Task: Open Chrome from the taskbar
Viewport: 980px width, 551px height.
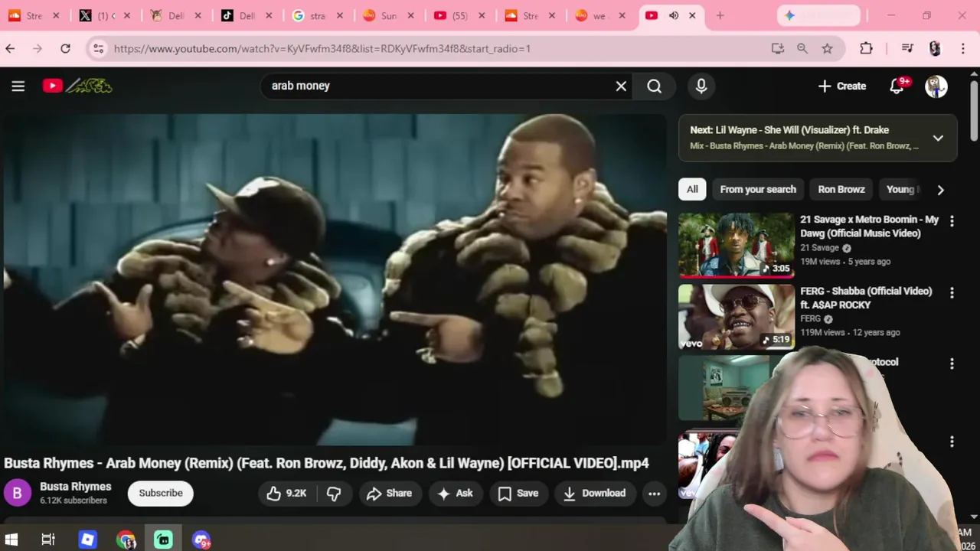Action: pyautogui.click(x=126, y=540)
